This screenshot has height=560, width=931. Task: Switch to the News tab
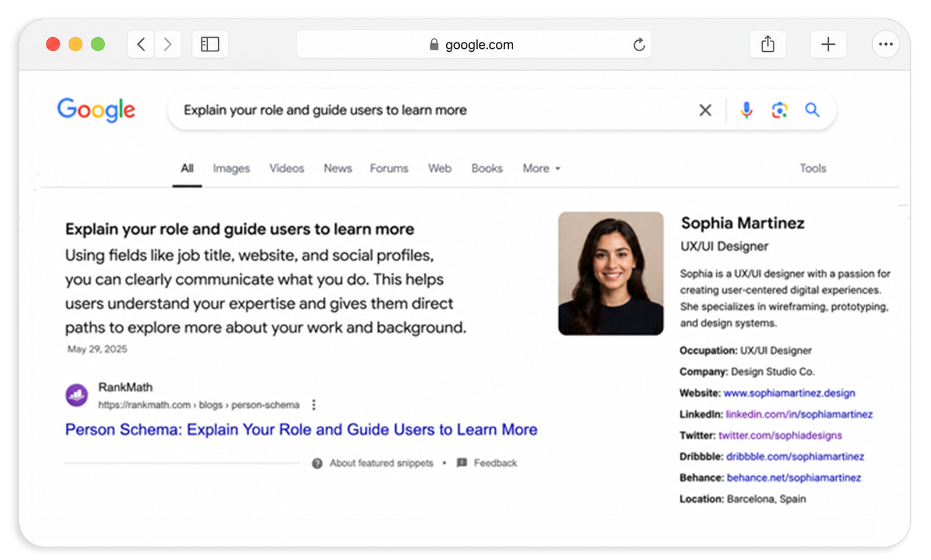click(337, 169)
